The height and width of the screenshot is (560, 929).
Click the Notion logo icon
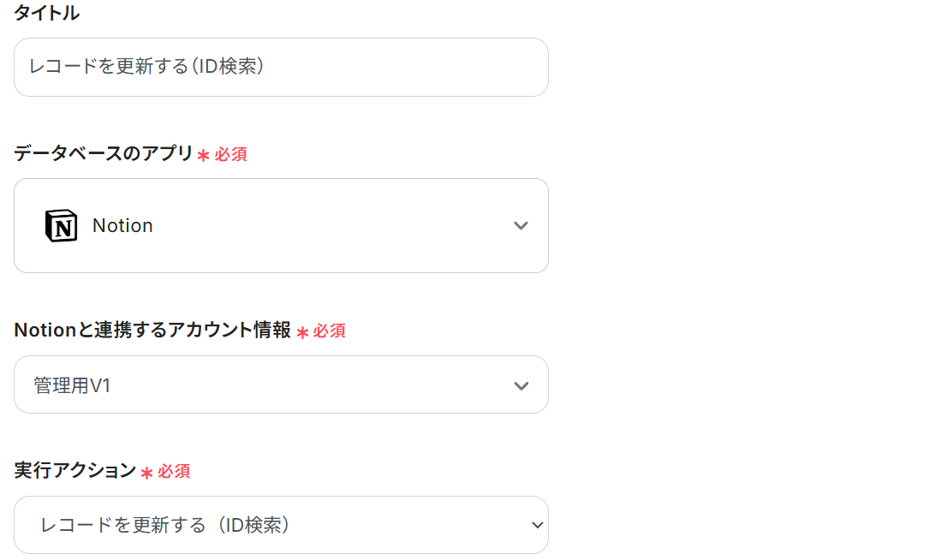(x=61, y=226)
